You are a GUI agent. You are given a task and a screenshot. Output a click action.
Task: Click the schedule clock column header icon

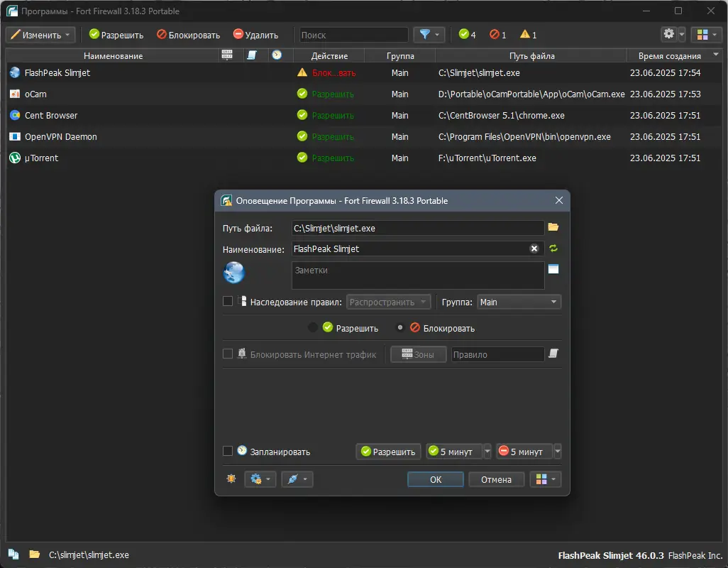[x=277, y=55]
